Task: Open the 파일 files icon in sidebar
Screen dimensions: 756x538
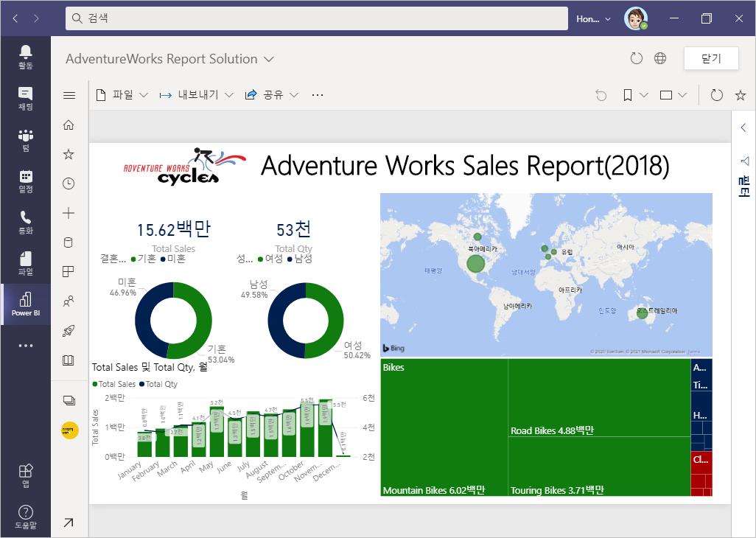Action: pos(26,263)
